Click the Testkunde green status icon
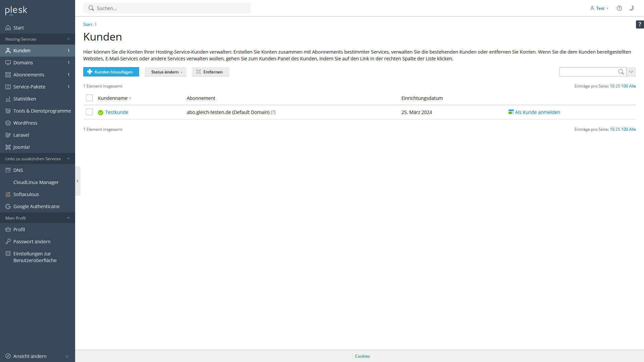 click(x=100, y=113)
